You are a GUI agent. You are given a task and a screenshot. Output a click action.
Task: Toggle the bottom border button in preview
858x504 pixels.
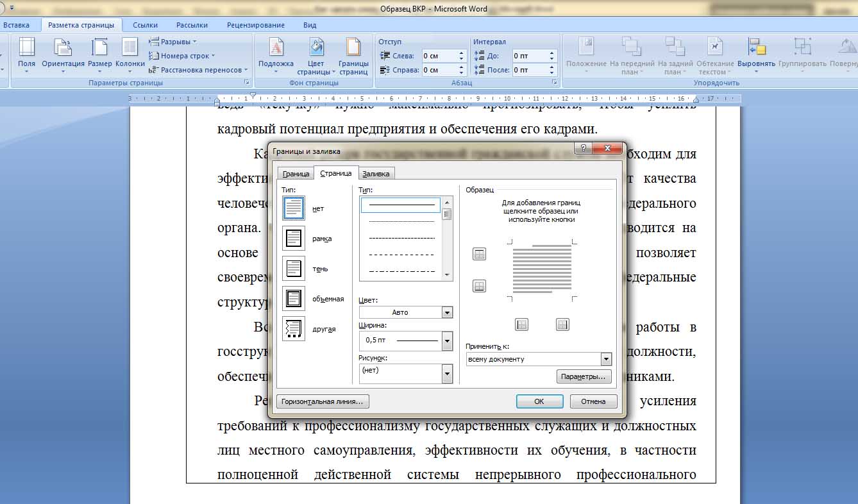click(x=479, y=286)
